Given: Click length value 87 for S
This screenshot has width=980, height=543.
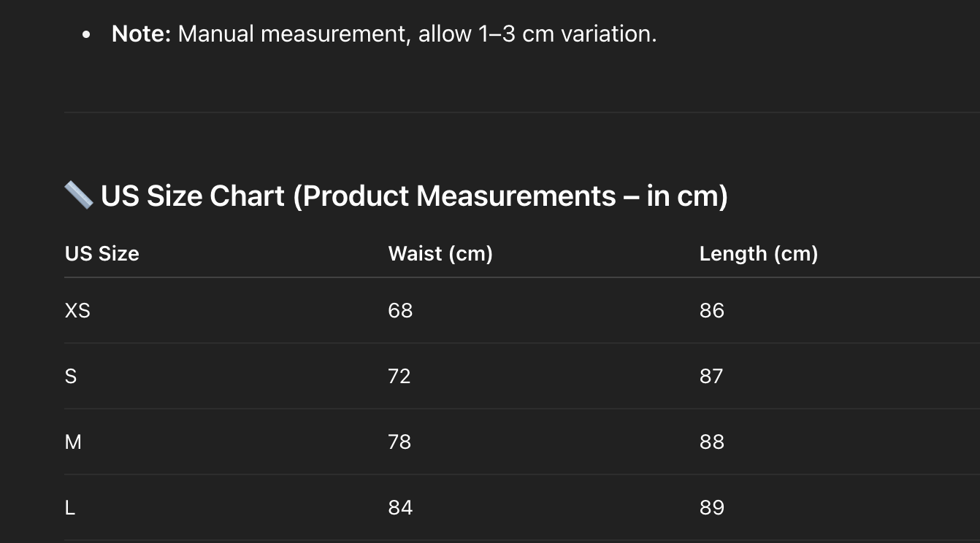Looking at the screenshot, I should click(x=711, y=376).
